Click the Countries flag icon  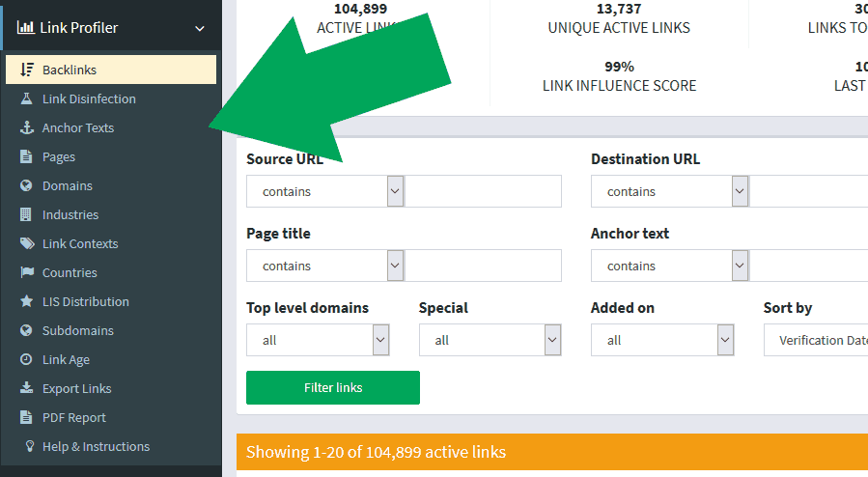click(x=27, y=272)
